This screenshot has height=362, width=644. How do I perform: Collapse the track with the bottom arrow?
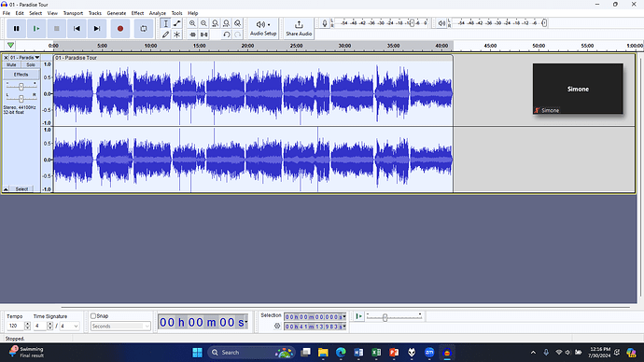6,189
